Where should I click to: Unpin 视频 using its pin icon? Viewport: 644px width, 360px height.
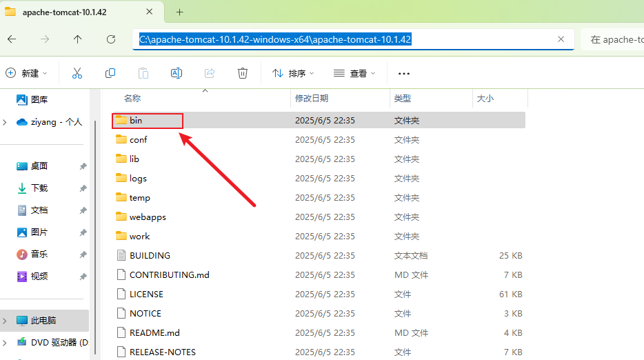(x=83, y=277)
